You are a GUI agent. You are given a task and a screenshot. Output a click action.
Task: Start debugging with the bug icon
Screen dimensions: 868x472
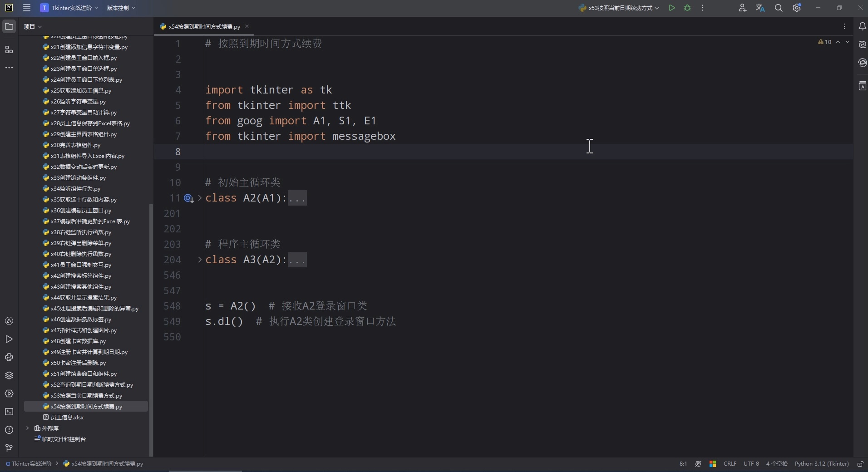687,8
